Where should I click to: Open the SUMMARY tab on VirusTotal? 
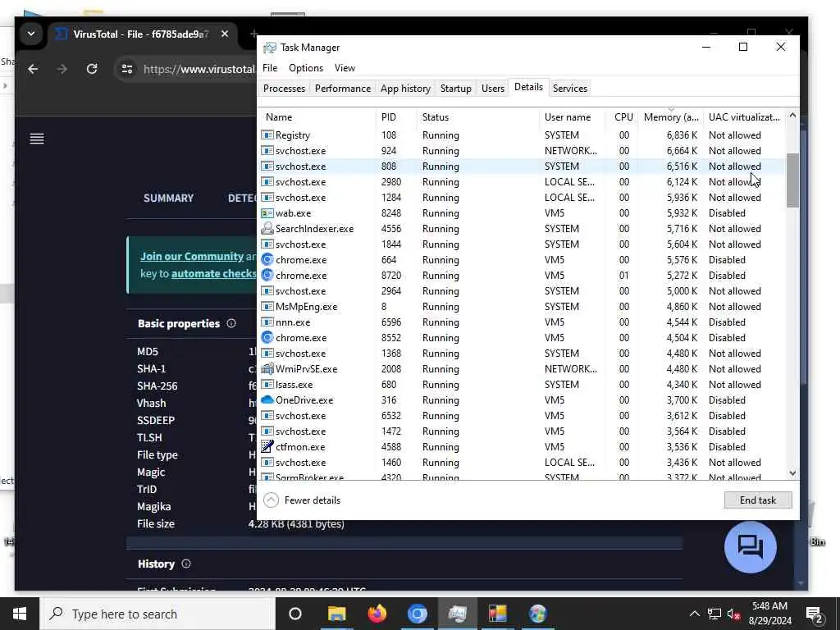[x=168, y=199]
